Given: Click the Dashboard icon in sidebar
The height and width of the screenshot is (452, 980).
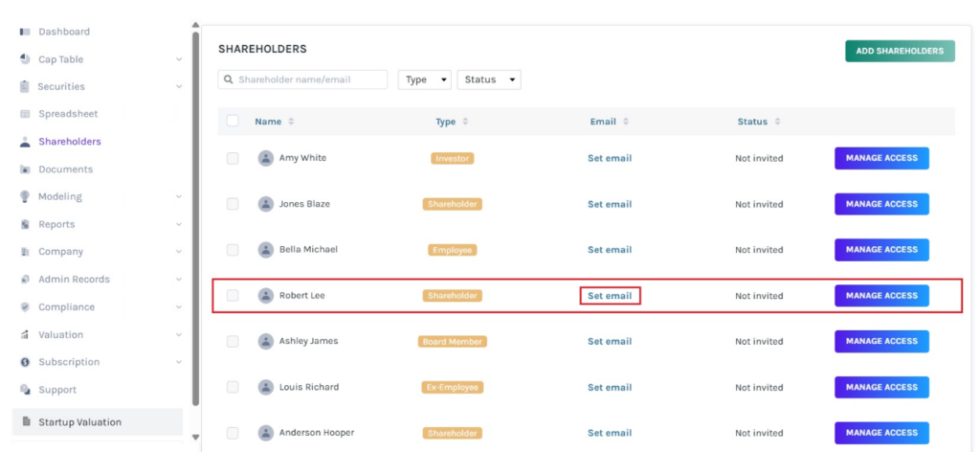Looking at the screenshot, I should (25, 32).
